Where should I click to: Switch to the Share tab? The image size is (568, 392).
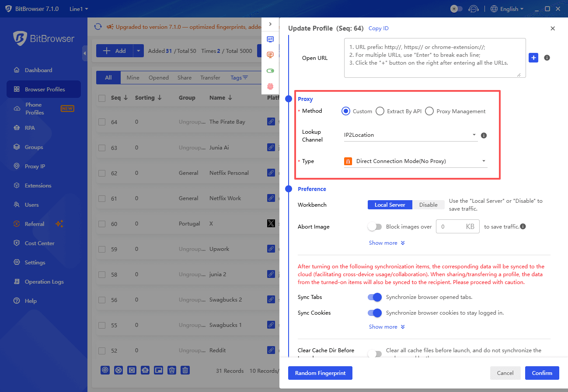point(185,78)
